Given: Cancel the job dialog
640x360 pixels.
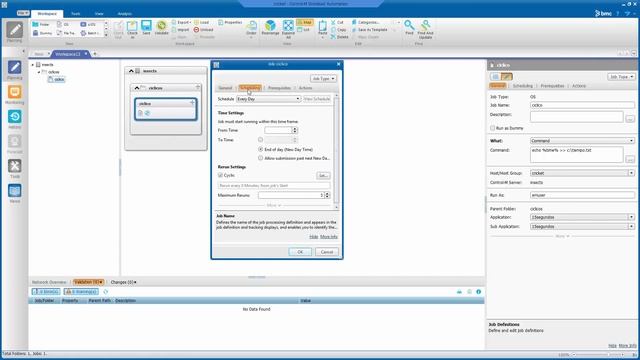Looking at the screenshot, I should coord(327,252).
